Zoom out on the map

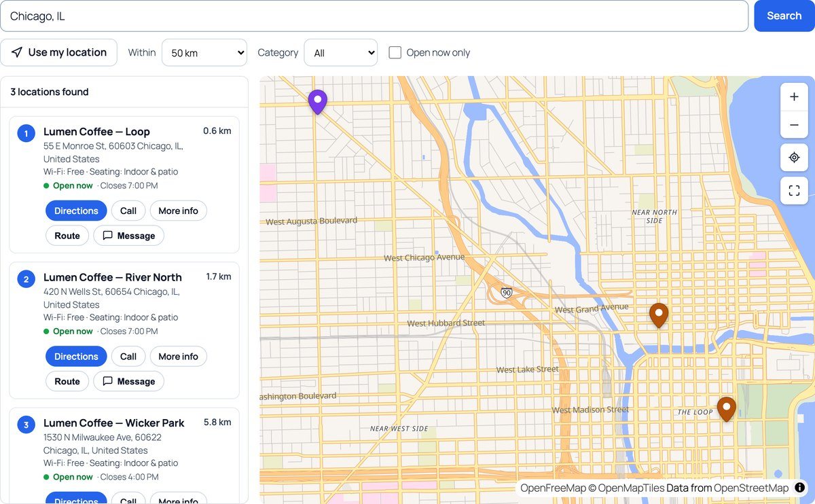click(x=794, y=125)
